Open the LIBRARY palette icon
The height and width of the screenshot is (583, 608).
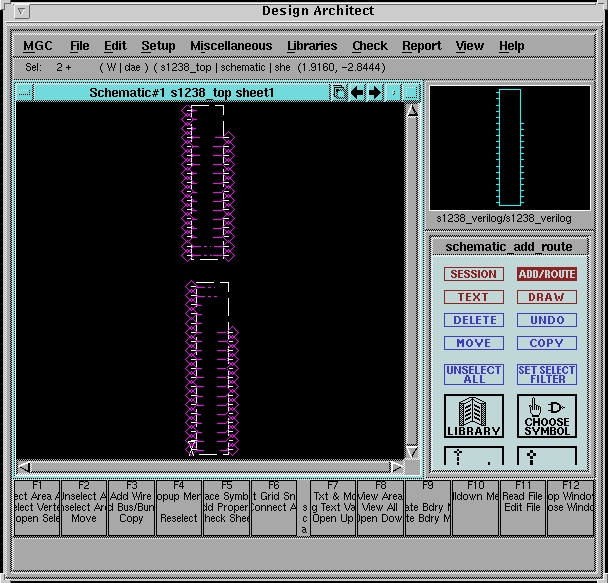474,416
